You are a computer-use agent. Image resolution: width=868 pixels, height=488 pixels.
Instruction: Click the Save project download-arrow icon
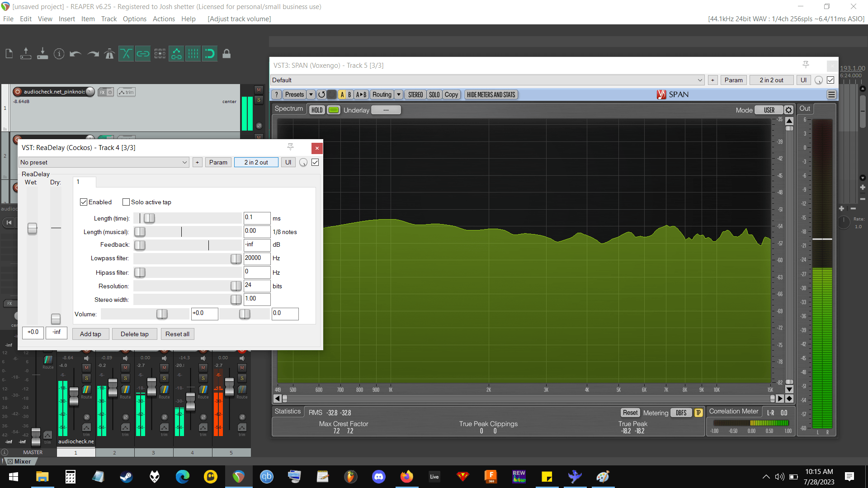[42, 54]
